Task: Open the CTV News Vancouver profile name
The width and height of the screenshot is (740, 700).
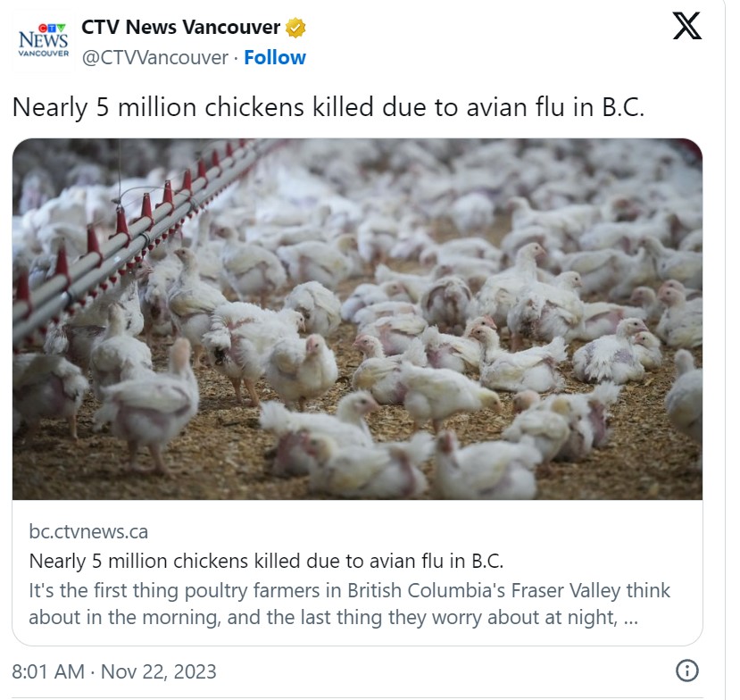Action: pyautogui.click(x=180, y=28)
